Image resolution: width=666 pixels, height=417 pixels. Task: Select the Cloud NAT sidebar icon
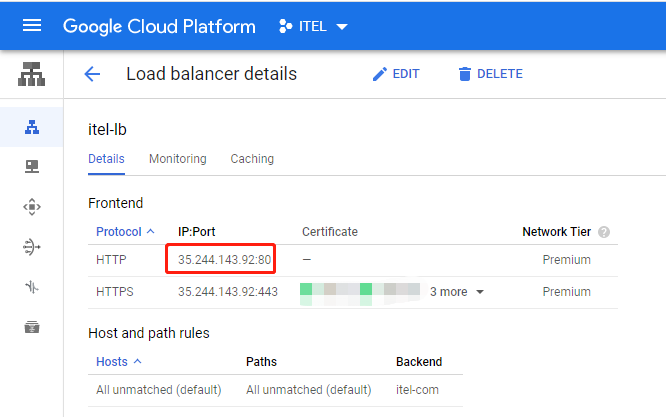pos(32,247)
